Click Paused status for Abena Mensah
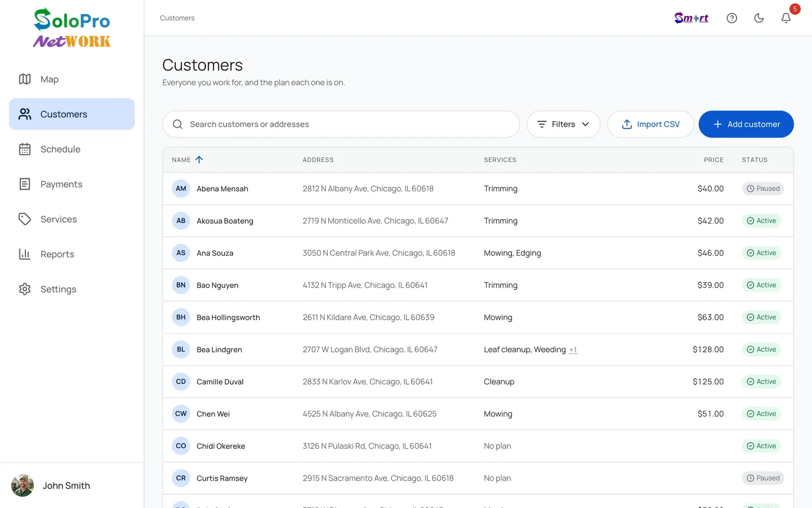 [x=763, y=188]
